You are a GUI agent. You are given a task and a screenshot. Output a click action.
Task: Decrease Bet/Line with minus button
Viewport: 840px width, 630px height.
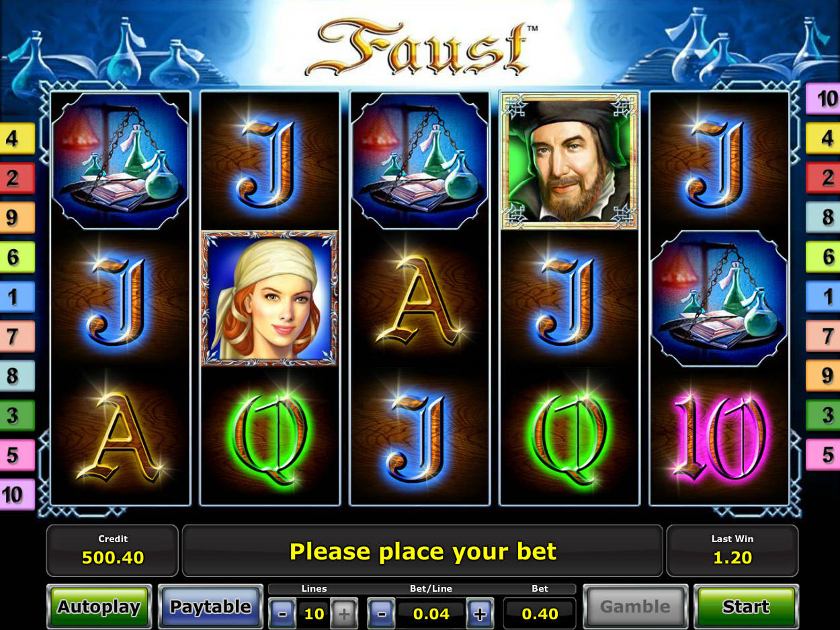(x=381, y=613)
